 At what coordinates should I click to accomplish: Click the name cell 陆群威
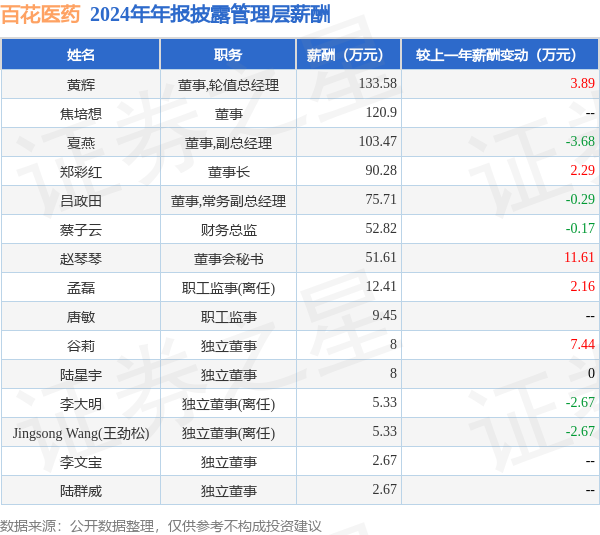(81, 492)
